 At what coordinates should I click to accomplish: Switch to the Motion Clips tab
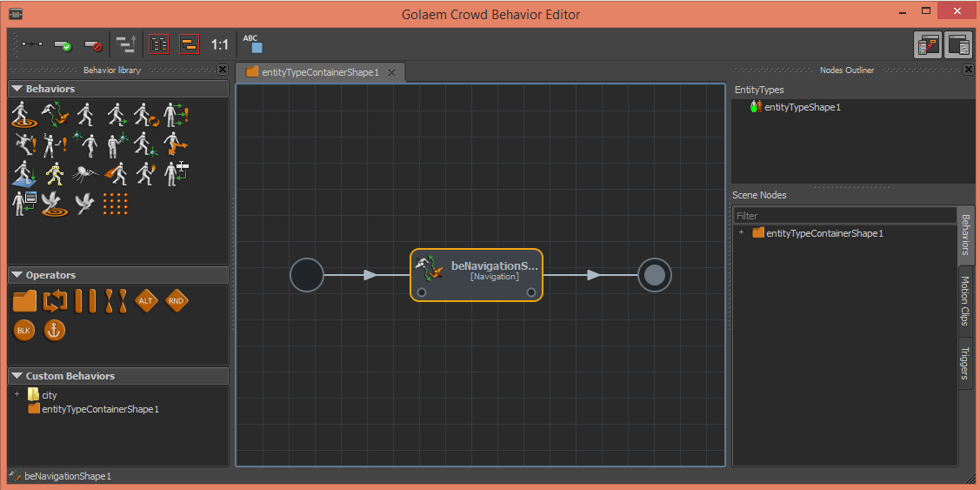(965, 301)
